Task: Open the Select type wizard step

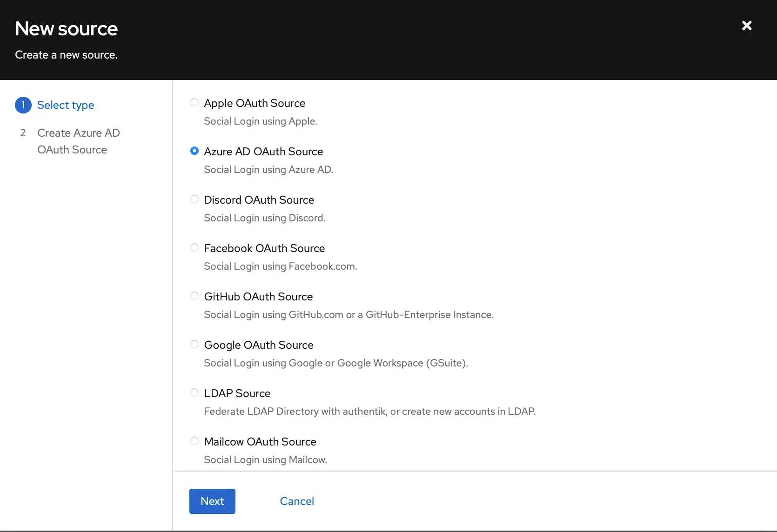Action: pos(66,105)
